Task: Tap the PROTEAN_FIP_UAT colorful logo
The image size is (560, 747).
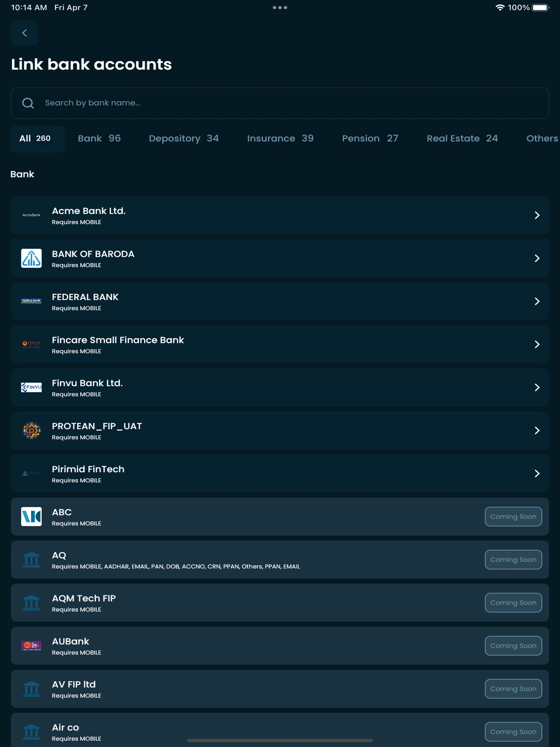Action: pos(31,431)
